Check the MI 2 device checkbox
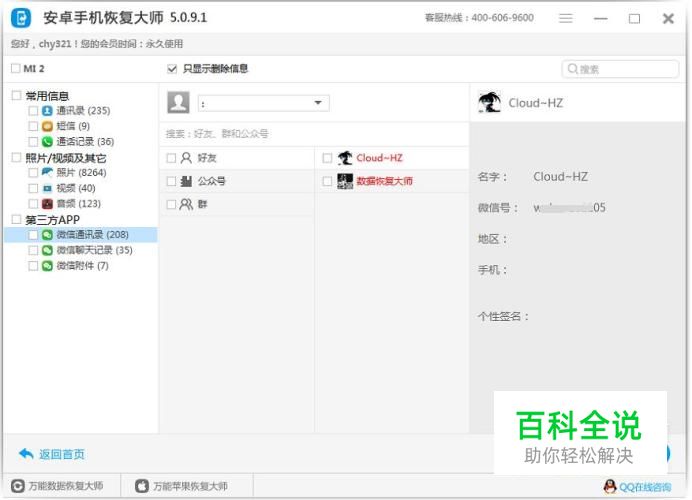The image size is (692, 500). pyautogui.click(x=16, y=68)
